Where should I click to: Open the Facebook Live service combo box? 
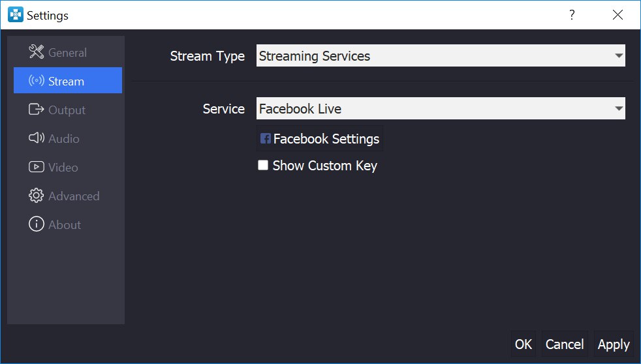tap(441, 108)
